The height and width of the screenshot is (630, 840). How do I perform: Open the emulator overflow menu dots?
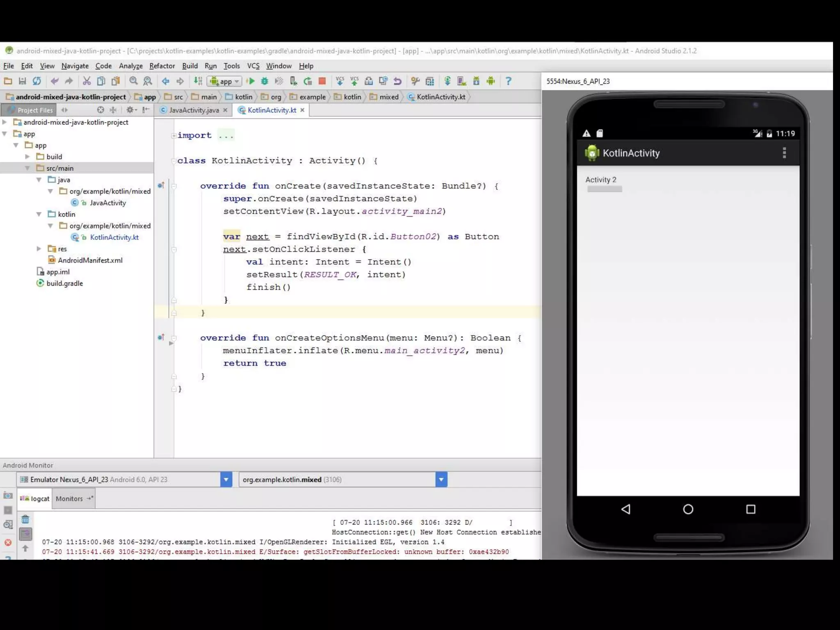(784, 153)
